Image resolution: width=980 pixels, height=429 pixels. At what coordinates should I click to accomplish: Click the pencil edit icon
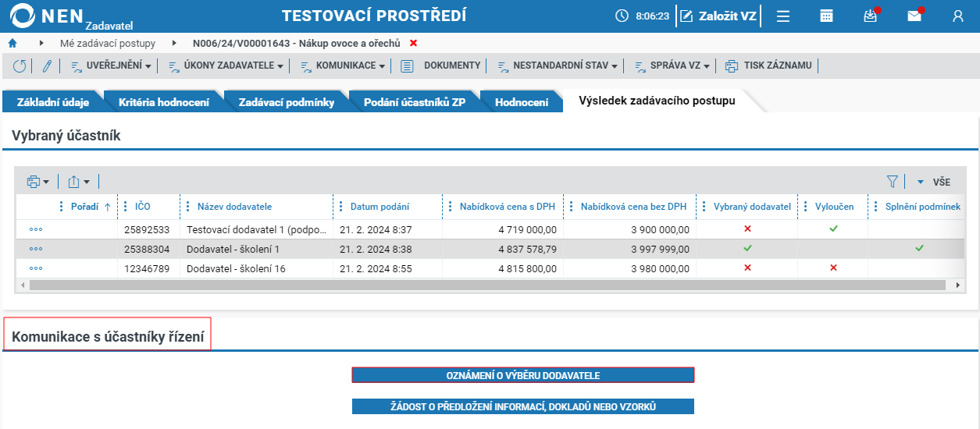[46, 66]
